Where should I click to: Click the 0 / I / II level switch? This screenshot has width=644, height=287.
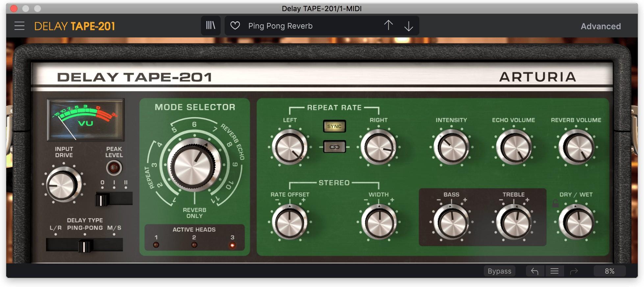click(x=114, y=199)
